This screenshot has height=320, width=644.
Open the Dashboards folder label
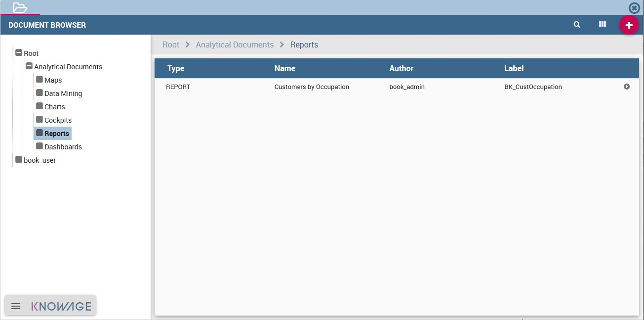[x=63, y=147]
